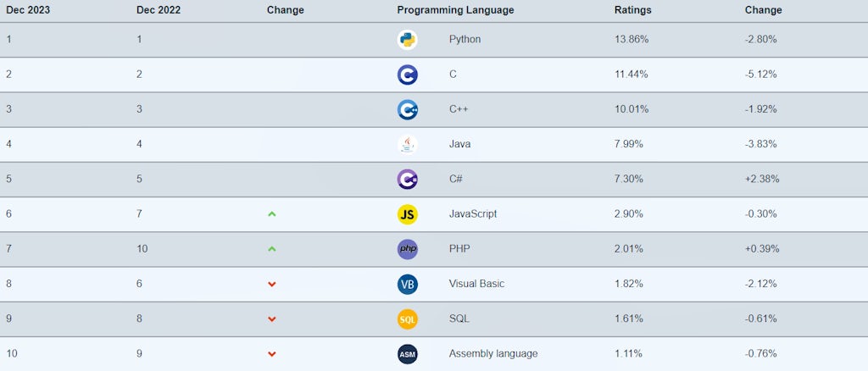Viewport: 868px width, 371px height.
Task: Click the Ratings column header
Action: (632, 10)
